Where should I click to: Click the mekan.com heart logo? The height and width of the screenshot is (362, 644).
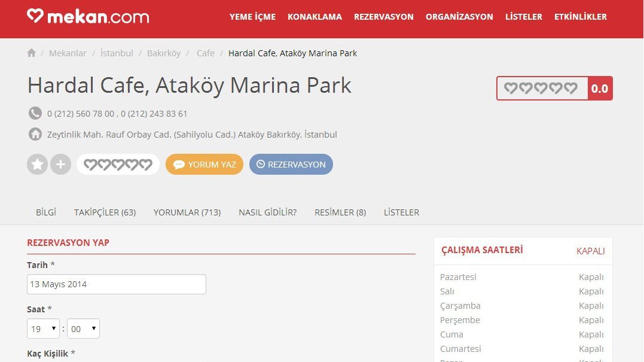(x=36, y=17)
